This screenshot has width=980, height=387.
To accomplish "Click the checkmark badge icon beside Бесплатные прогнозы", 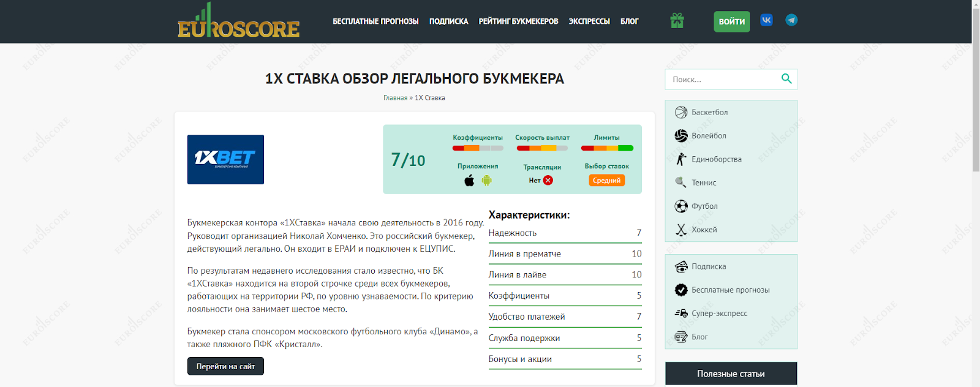I will pyautogui.click(x=681, y=290).
